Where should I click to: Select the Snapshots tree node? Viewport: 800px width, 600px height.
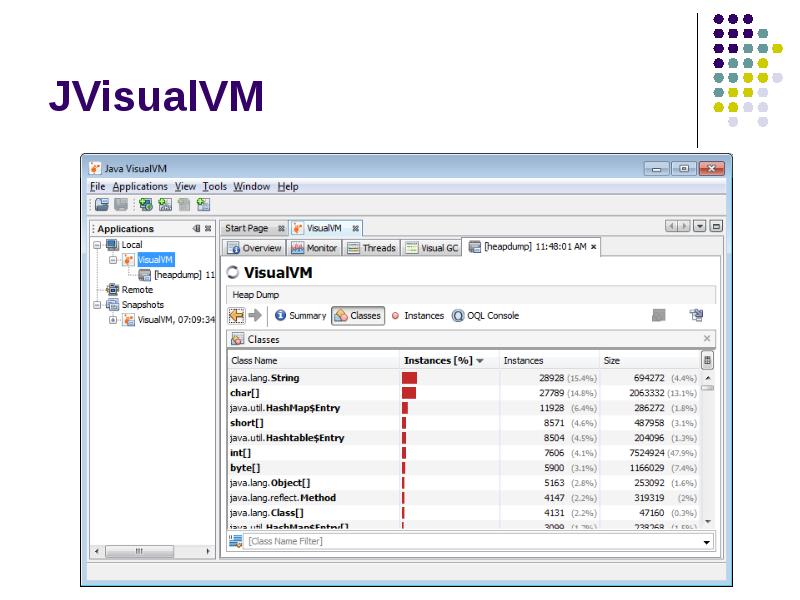click(x=143, y=305)
